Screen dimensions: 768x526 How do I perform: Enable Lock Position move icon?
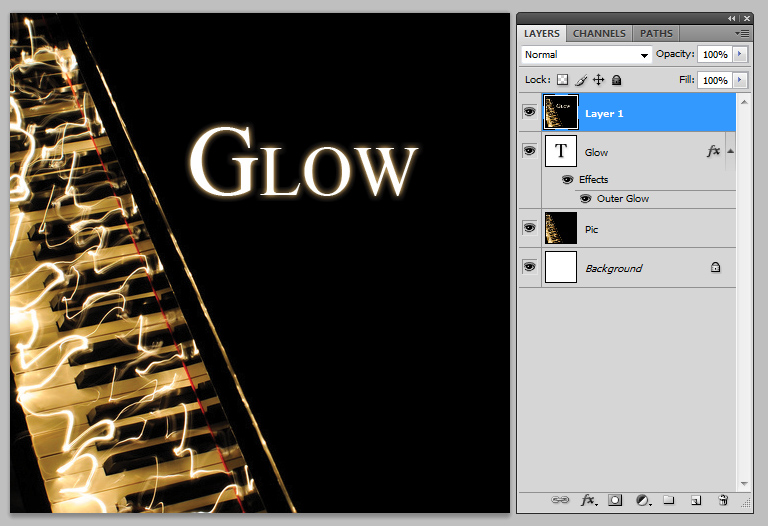tap(598, 80)
